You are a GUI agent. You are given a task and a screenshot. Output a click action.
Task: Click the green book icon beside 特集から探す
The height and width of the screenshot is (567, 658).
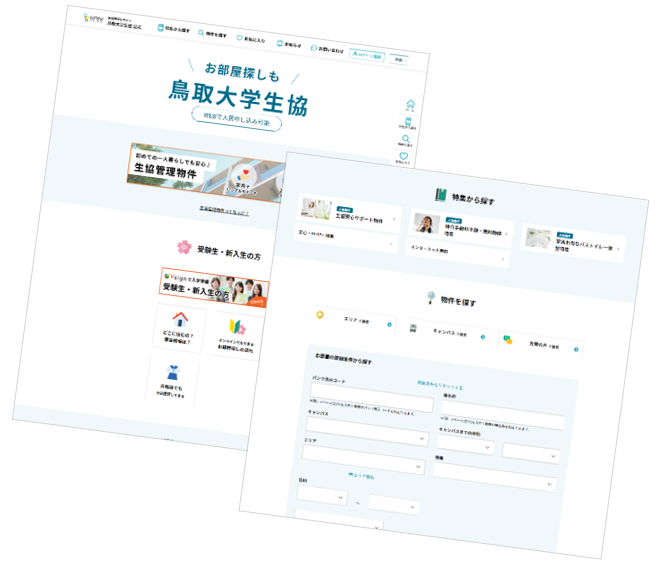coord(439,195)
